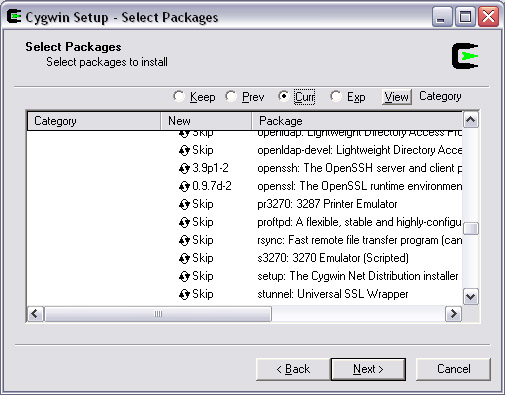
Task: Toggle the cycle icon for proftpd
Action: click(184, 223)
